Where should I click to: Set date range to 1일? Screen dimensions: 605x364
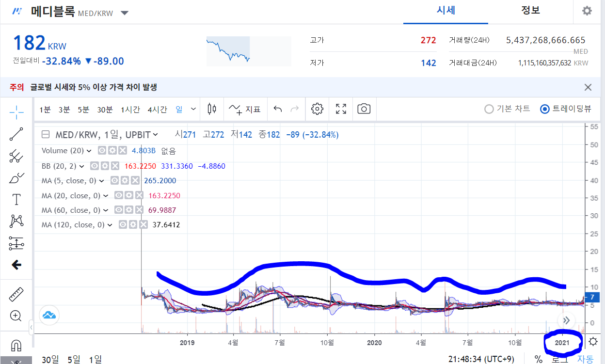(96, 359)
